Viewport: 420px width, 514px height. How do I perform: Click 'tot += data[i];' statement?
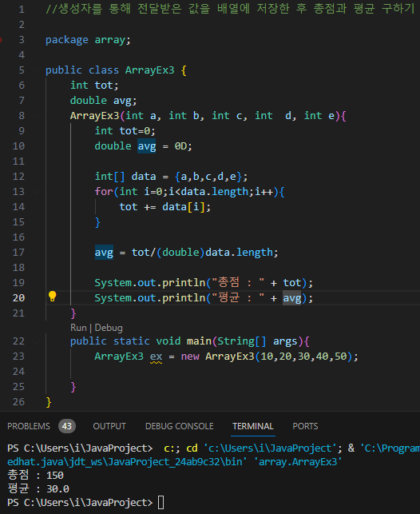[165, 207]
